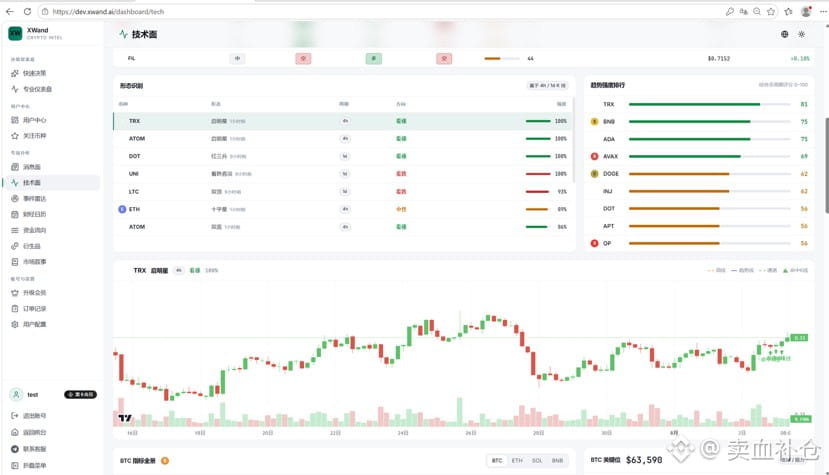Click the orange icon beside BTC 指标全景
Viewport: 829px width, 475px height.
tap(165, 461)
